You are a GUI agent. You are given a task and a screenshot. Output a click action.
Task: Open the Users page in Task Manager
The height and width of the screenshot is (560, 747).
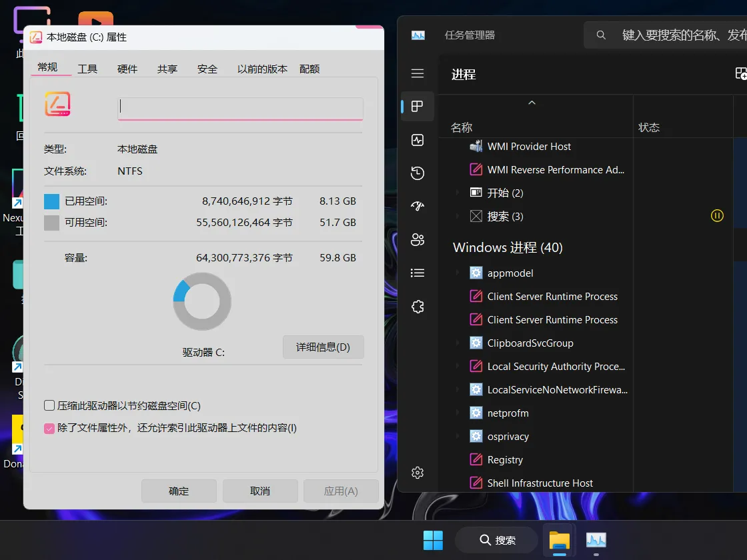(418, 239)
